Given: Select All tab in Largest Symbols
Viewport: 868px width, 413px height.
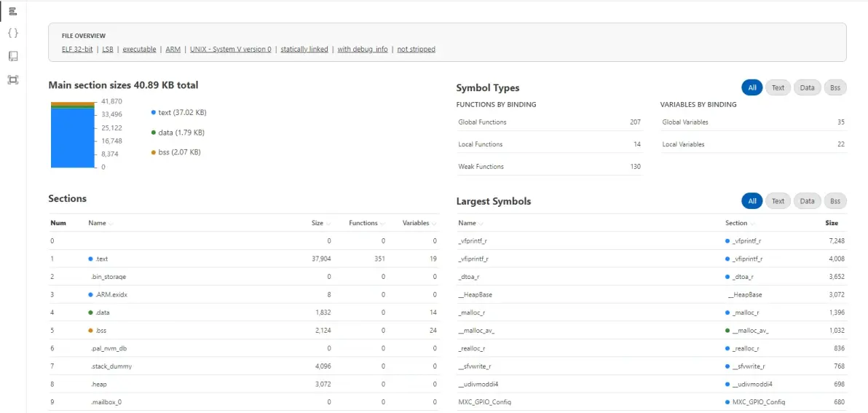Looking at the screenshot, I should tap(752, 201).
